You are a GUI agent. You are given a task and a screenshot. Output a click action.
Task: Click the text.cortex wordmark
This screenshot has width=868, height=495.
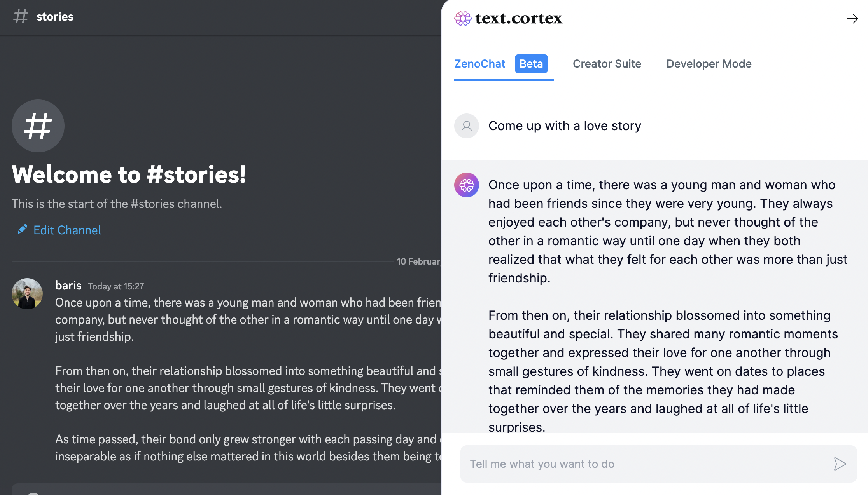click(519, 18)
